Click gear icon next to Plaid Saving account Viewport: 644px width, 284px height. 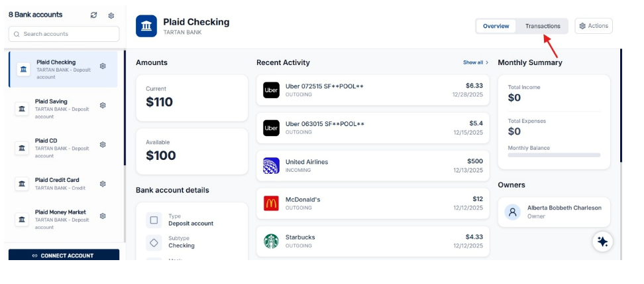(103, 106)
